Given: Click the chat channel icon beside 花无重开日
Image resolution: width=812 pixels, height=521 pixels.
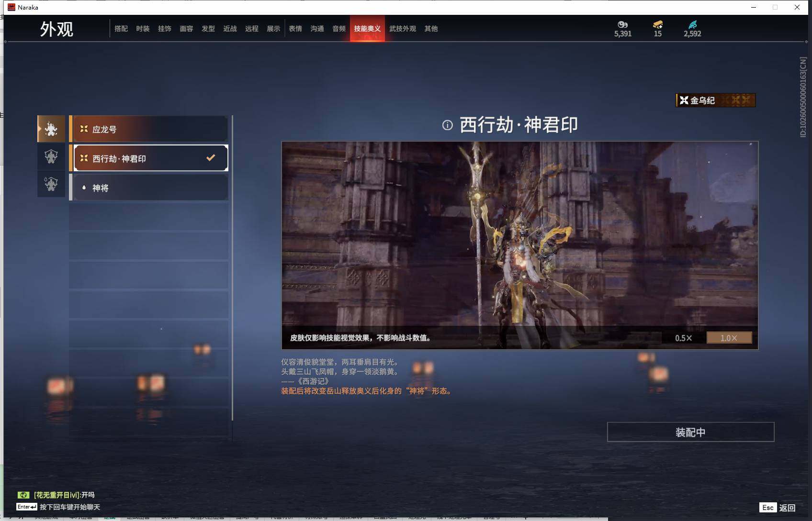Looking at the screenshot, I should coord(23,495).
